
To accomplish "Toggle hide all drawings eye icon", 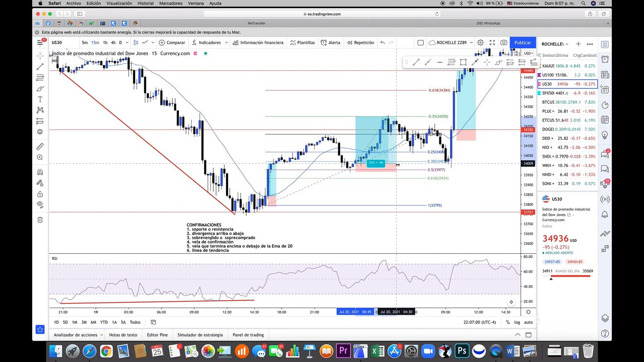I will point(40,205).
